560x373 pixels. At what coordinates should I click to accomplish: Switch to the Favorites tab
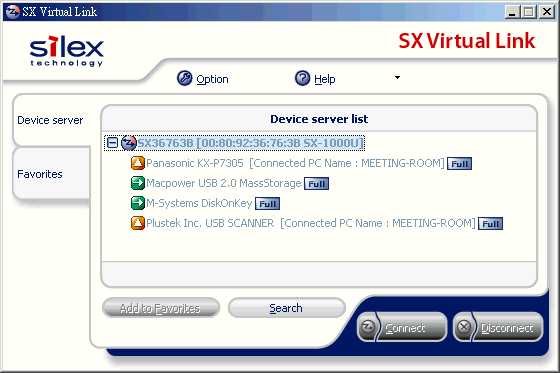(50, 174)
